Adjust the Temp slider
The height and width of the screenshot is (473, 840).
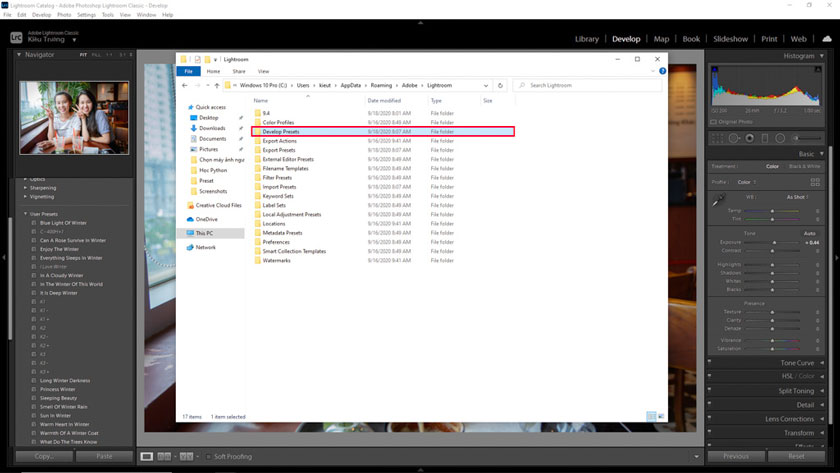point(772,211)
